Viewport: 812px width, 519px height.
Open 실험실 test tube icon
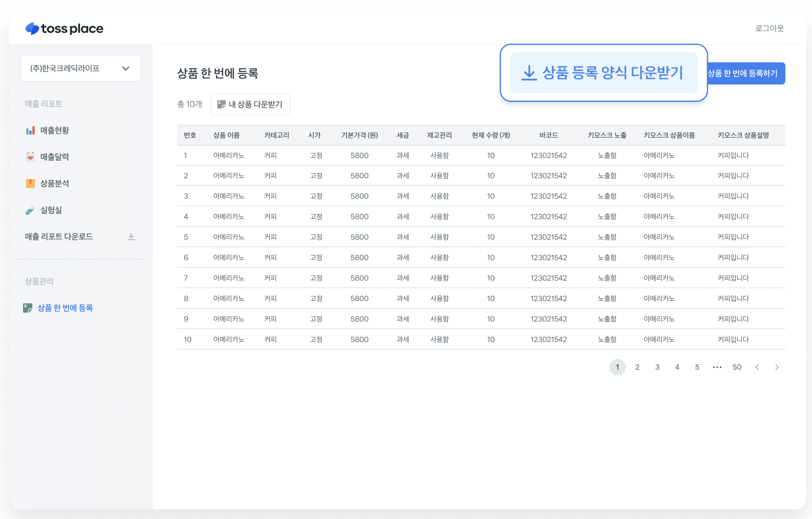pos(30,210)
